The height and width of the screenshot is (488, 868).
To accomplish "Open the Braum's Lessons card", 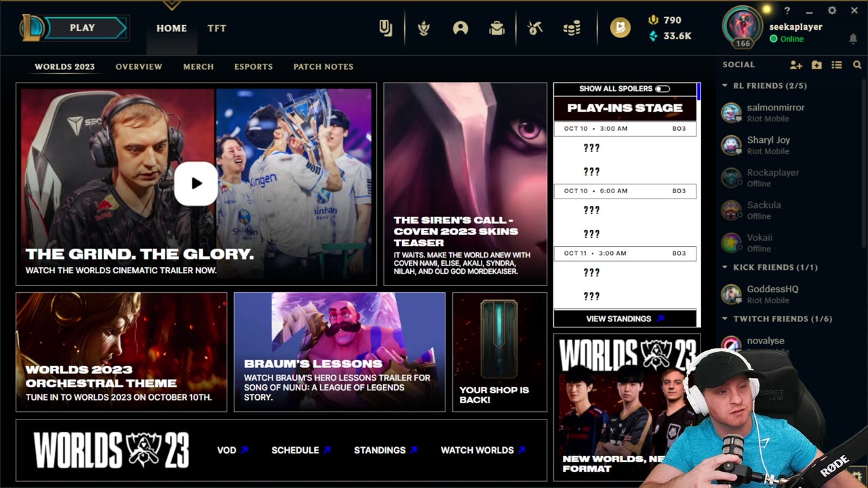I will pos(339,352).
